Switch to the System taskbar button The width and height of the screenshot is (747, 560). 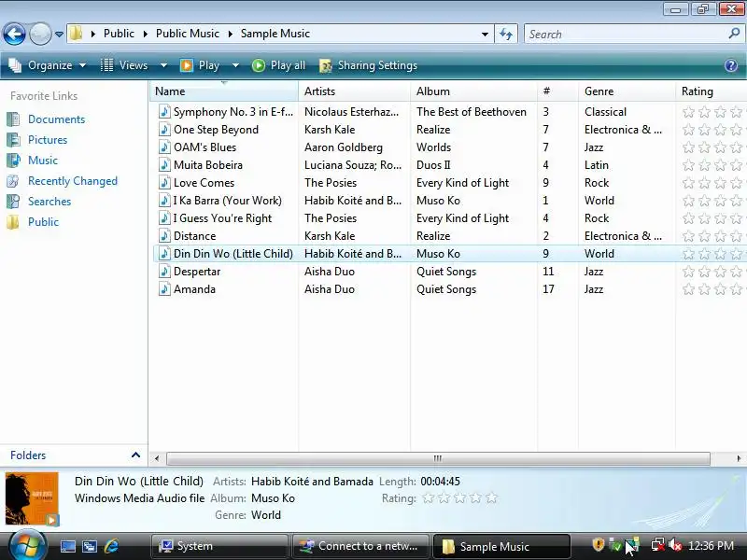click(x=219, y=546)
